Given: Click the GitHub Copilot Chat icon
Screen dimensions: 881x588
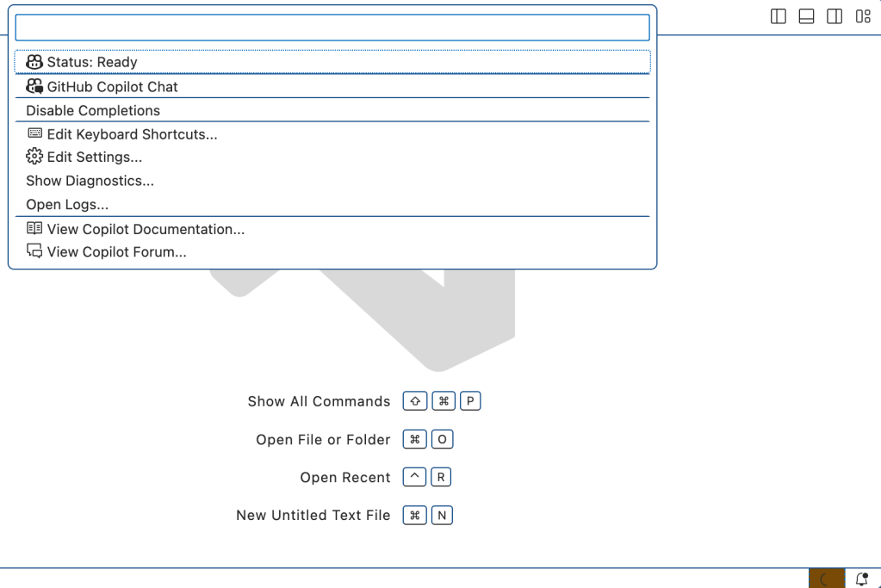Looking at the screenshot, I should tap(35, 85).
